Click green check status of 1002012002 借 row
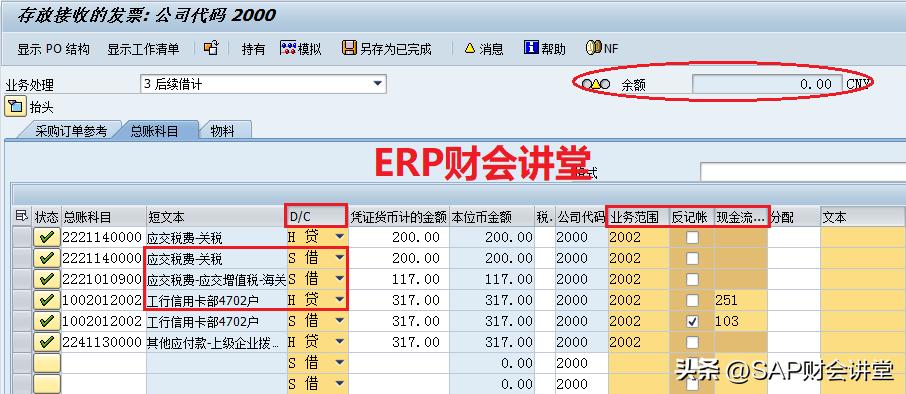The height and width of the screenshot is (394, 906). click(x=47, y=321)
